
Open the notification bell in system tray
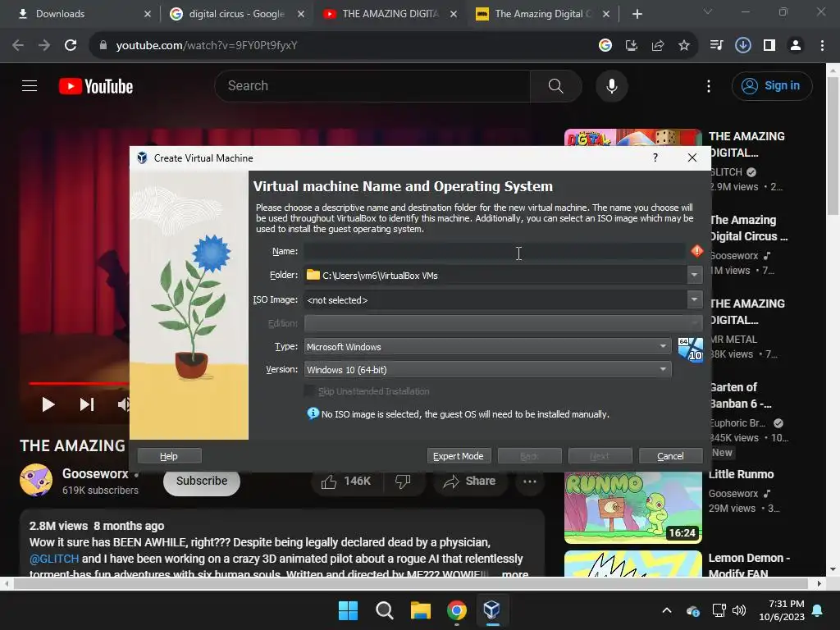[818, 610]
